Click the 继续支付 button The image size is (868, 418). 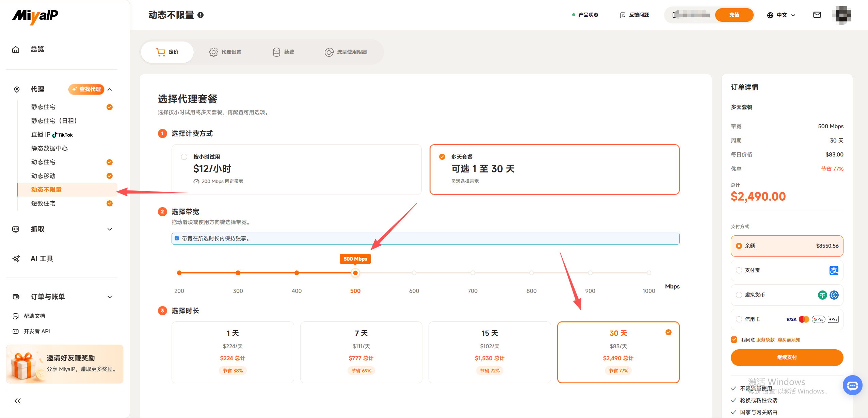pyautogui.click(x=787, y=357)
